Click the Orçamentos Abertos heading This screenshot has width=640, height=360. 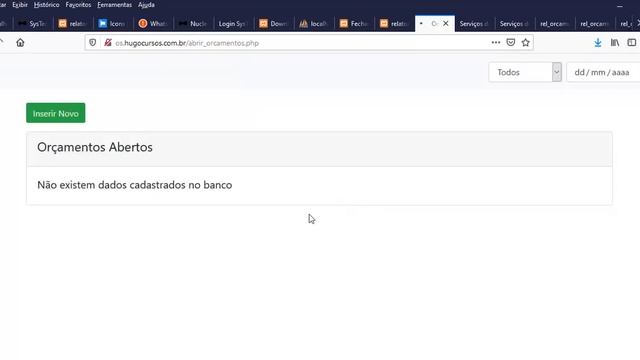click(x=95, y=147)
